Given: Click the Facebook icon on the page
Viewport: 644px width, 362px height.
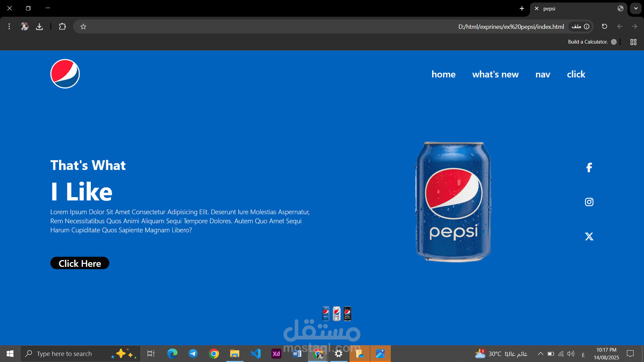Looking at the screenshot, I should click(x=589, y=167).
